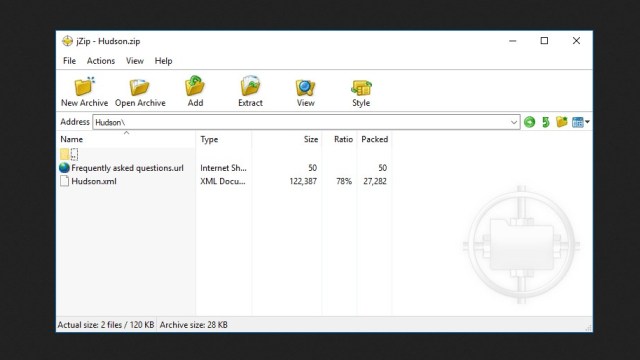
Task: Open the Actions menu
Action: (101, 61)
